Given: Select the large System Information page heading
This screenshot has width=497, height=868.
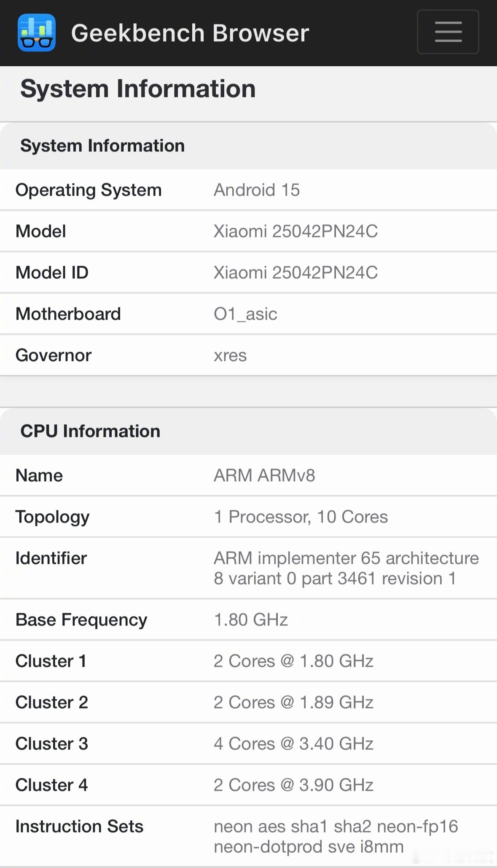Looking at the screenshot, I should (x=138, y=89).
